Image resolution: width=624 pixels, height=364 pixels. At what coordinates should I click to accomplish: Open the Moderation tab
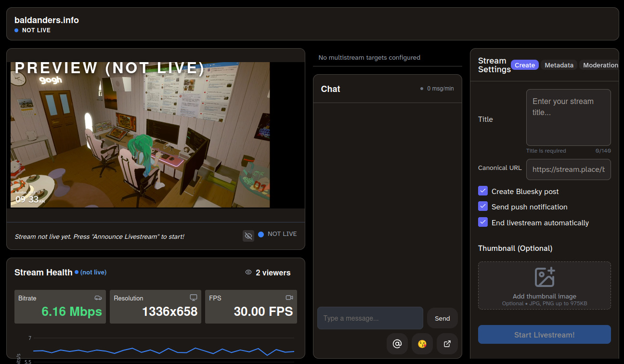[600, 65]
